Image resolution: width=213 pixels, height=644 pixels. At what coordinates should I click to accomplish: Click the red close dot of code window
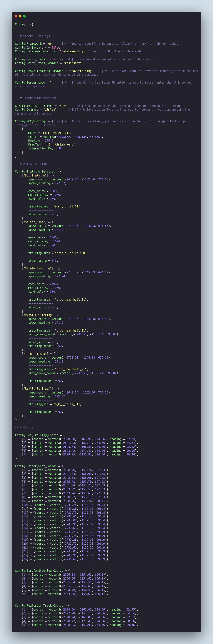pyautogui.click(x=16, y=16)
